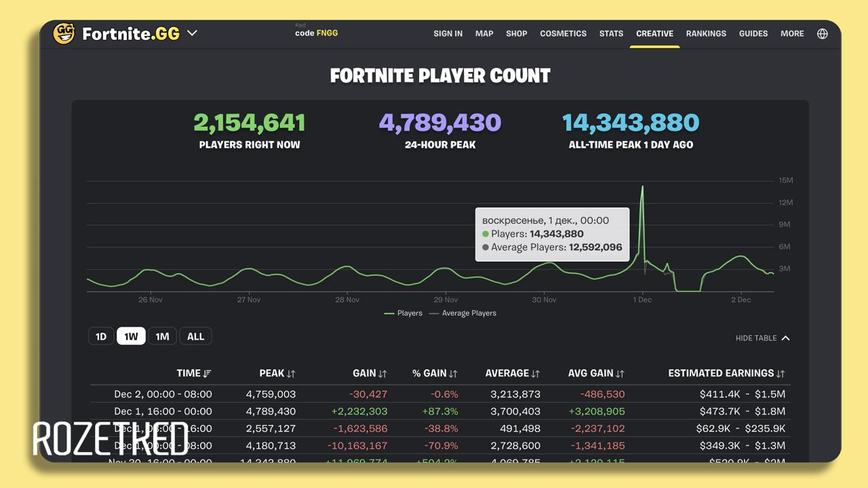Select the 1D time range
Image resolution: width=868 pixels, height=488 pixels.
[101, 336]
